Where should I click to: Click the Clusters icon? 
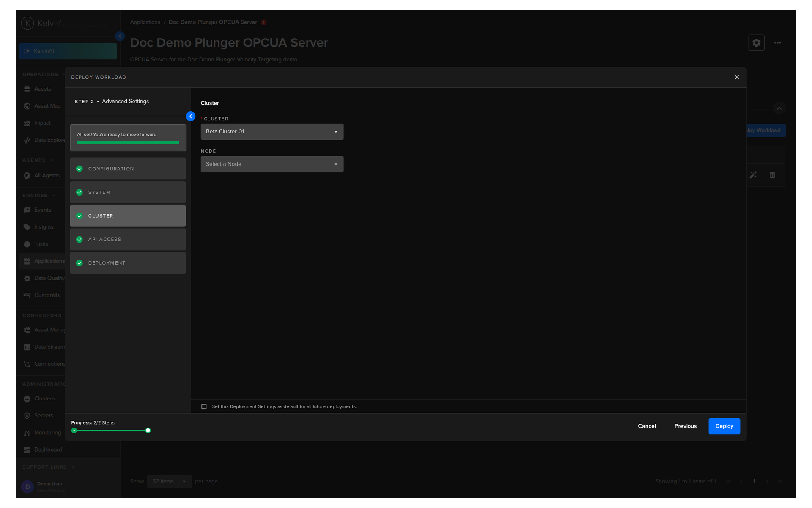click(27, 399)
